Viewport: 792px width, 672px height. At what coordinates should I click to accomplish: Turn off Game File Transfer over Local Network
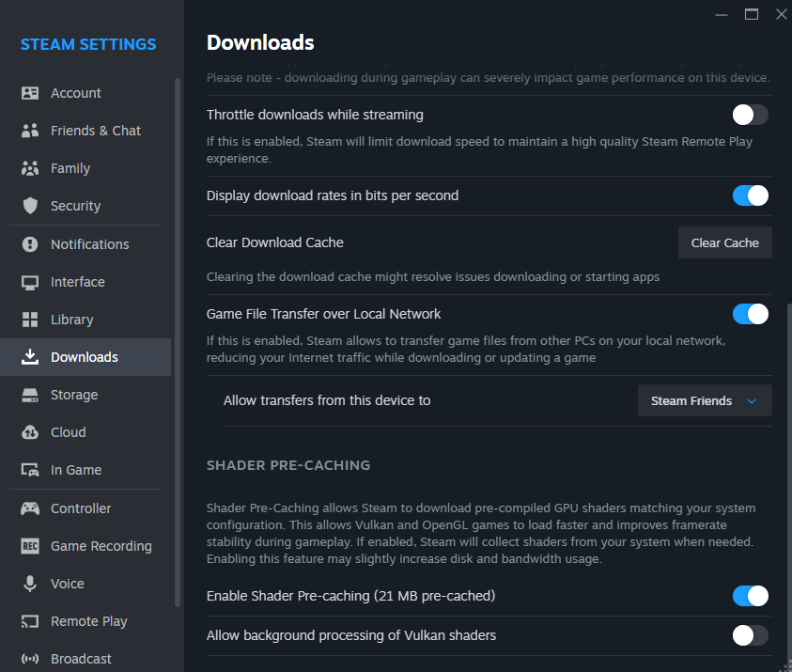tap(750, 314)
